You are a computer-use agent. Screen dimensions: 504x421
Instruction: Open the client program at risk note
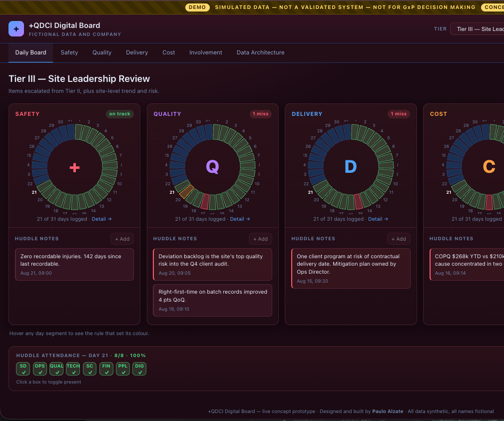point(351,268)
